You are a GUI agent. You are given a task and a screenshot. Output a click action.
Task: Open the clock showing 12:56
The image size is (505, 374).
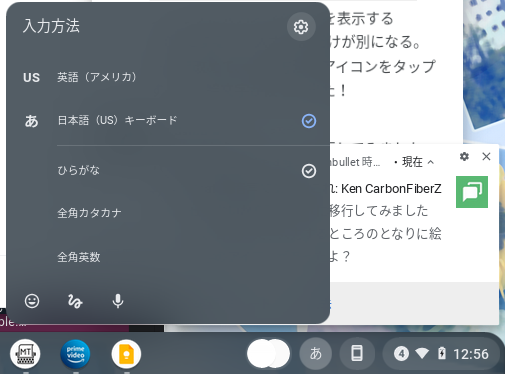pos(471,354)
